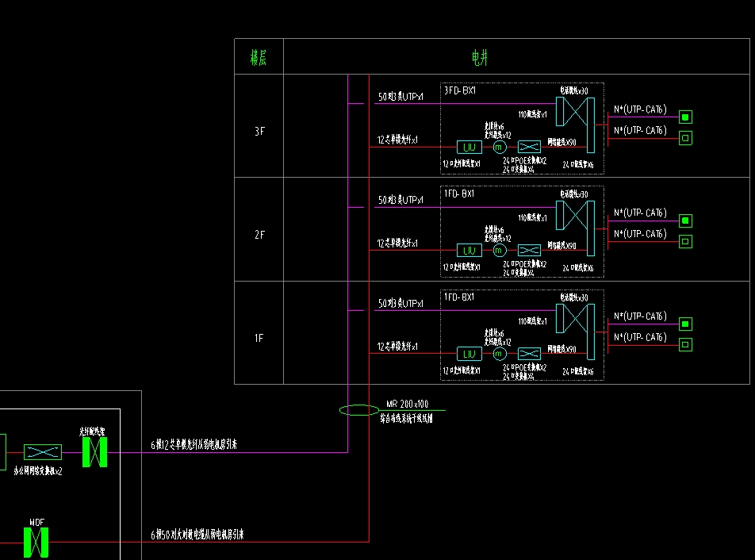755x560 pixels.
Task: Click the '6根50对大对数电缆从弱电机房引来' note
Action: (197, 535)
